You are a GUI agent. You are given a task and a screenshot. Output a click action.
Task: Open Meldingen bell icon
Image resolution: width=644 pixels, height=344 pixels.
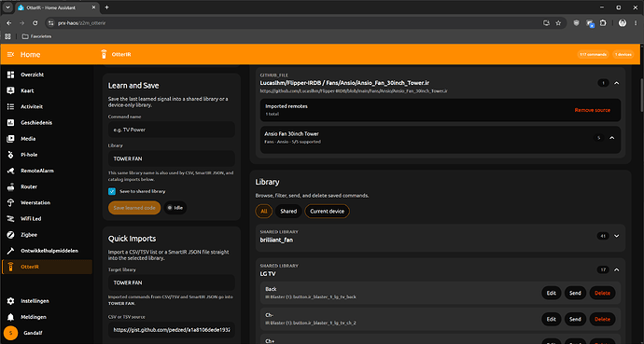tap(10, 317)
